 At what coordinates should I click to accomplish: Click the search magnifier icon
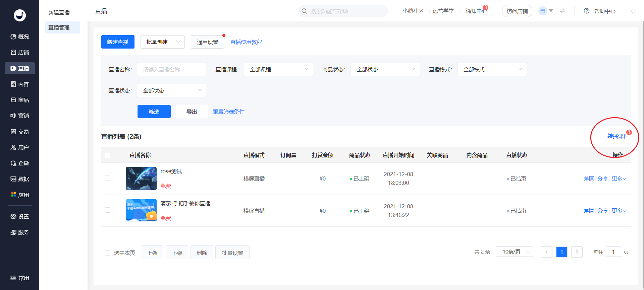tap(304, 11)
